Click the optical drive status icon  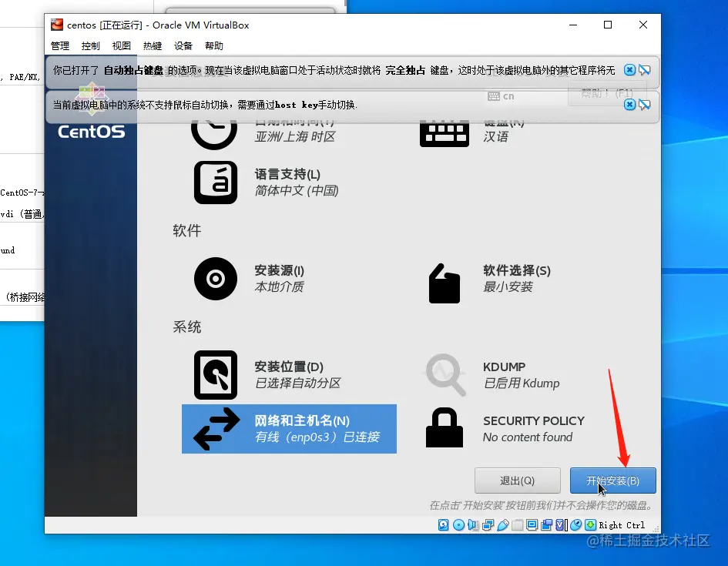pos(458,525)
